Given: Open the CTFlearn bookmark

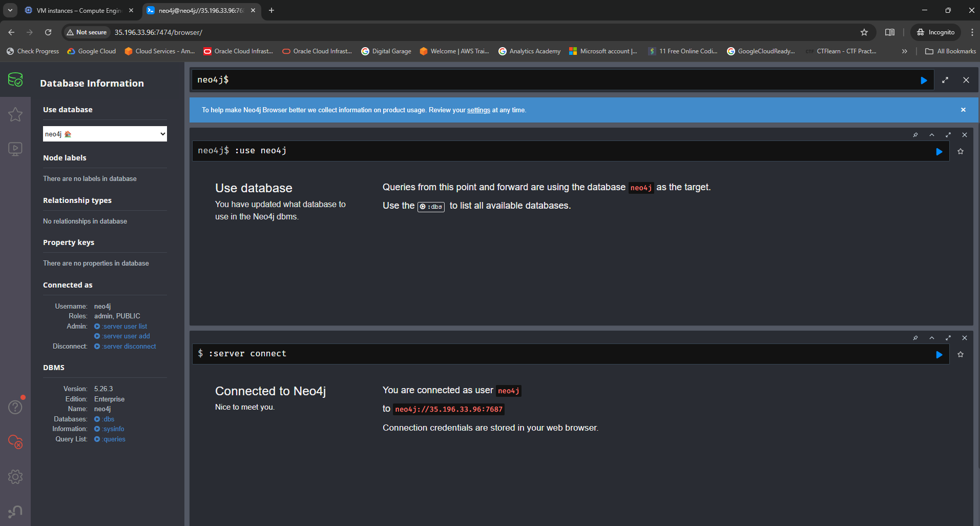Looking at the screenshot, I should tap(841, 51).
